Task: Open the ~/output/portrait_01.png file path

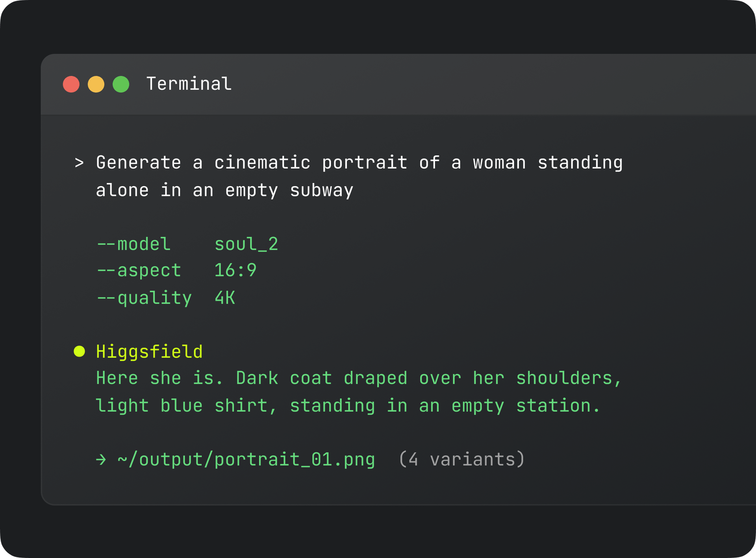Action: tap(246, 460)
